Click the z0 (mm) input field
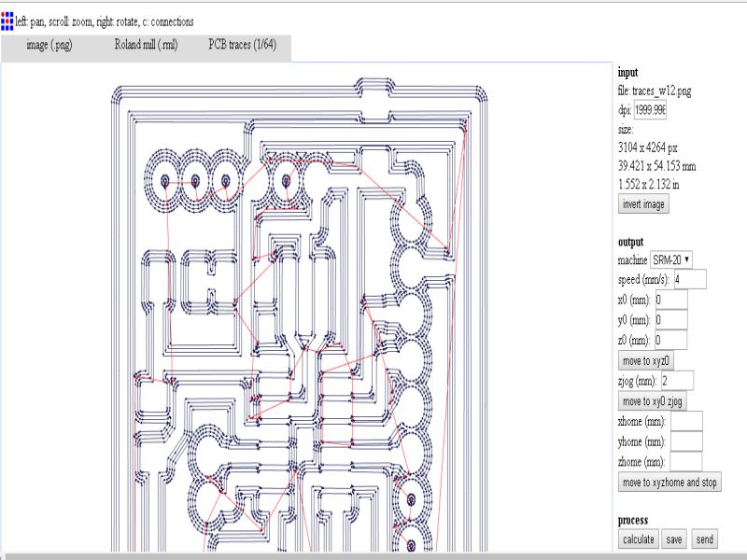Image resolution: width=747 pixels, height=560 pixels. 671,340
